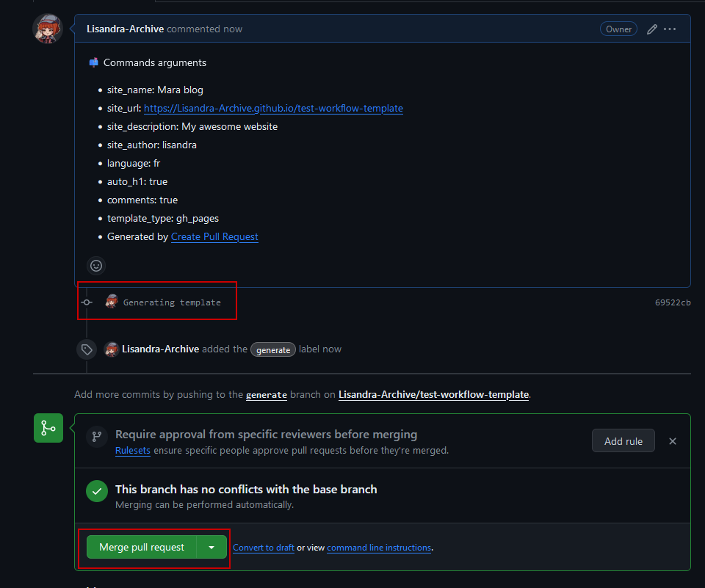Click 'language: fr' list item
The width and height of the screenshot is (705, 588).
[134, 164]
